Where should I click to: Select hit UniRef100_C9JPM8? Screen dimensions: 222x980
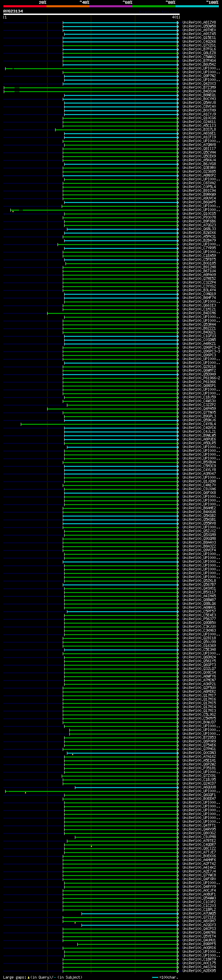[199, 837]
